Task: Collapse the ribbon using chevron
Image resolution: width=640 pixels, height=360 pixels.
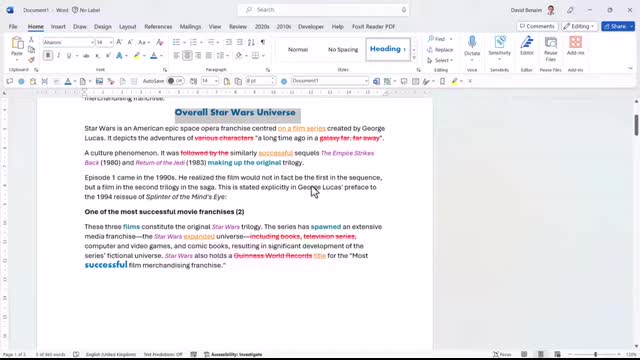Action: tap(630, 69)
